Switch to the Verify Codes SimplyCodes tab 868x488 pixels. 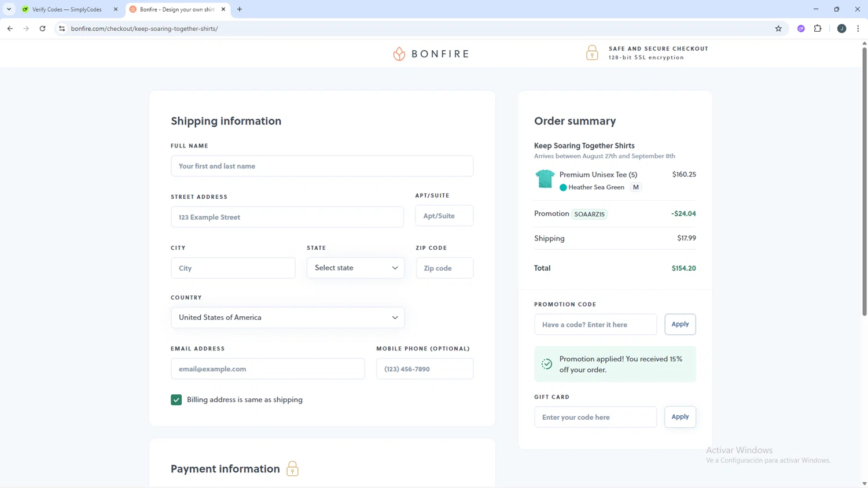[66, 9]
